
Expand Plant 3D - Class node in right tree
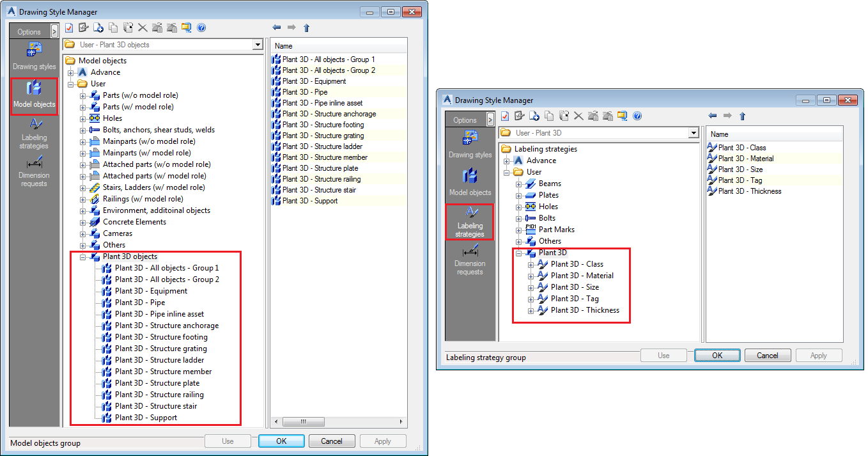[531, 264]
